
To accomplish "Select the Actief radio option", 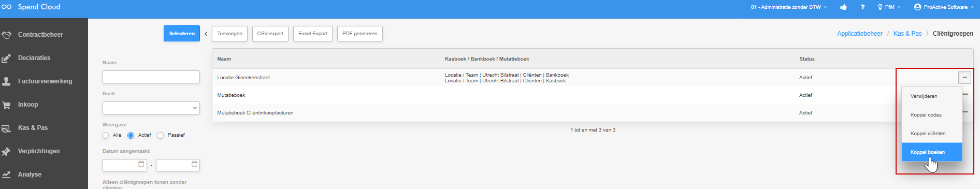I will [x=131, y=135].
